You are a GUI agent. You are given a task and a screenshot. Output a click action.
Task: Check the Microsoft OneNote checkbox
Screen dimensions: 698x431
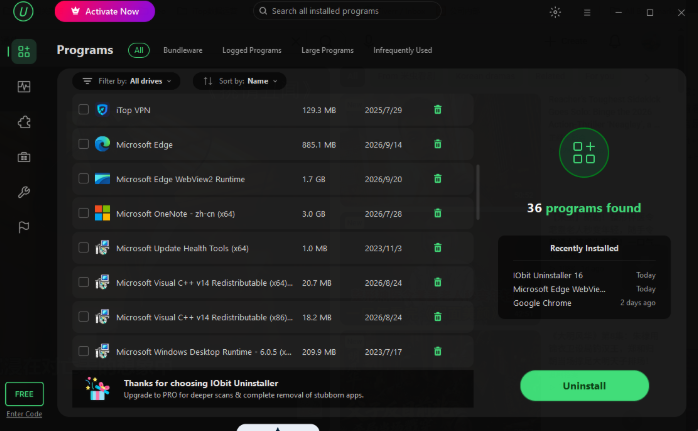(83, 213)
